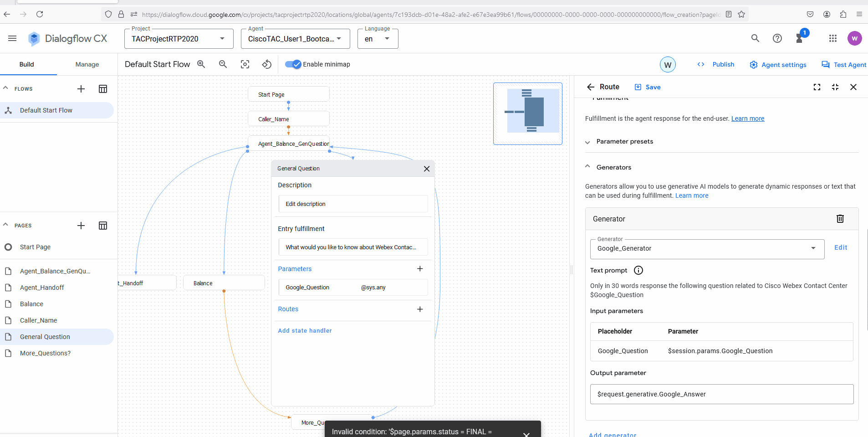Select Agent_Handoff page in list
The width and height of the screenshot is (868, 437).
57,288
